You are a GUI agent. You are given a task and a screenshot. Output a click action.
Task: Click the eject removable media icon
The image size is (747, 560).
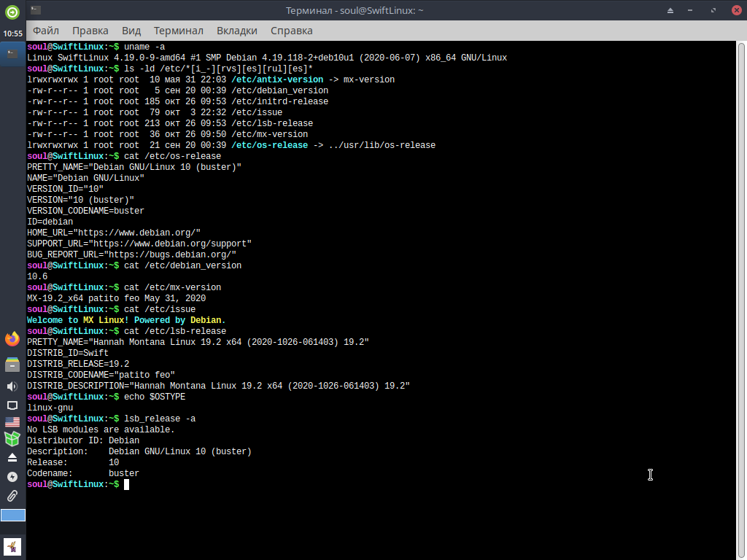[12, 458]
